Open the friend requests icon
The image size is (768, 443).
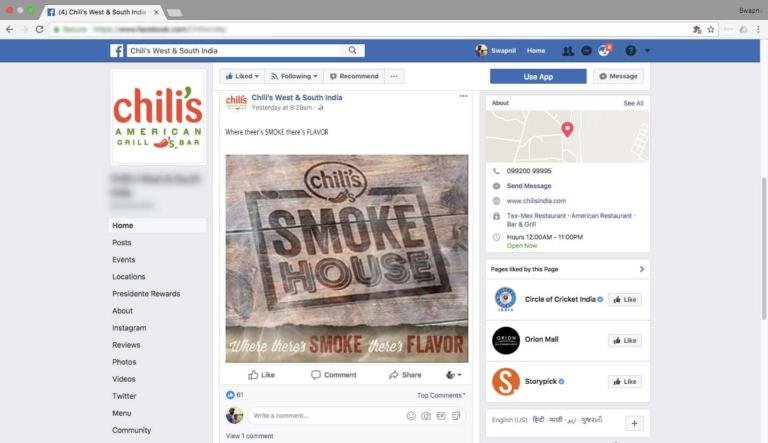coord(568,50)
